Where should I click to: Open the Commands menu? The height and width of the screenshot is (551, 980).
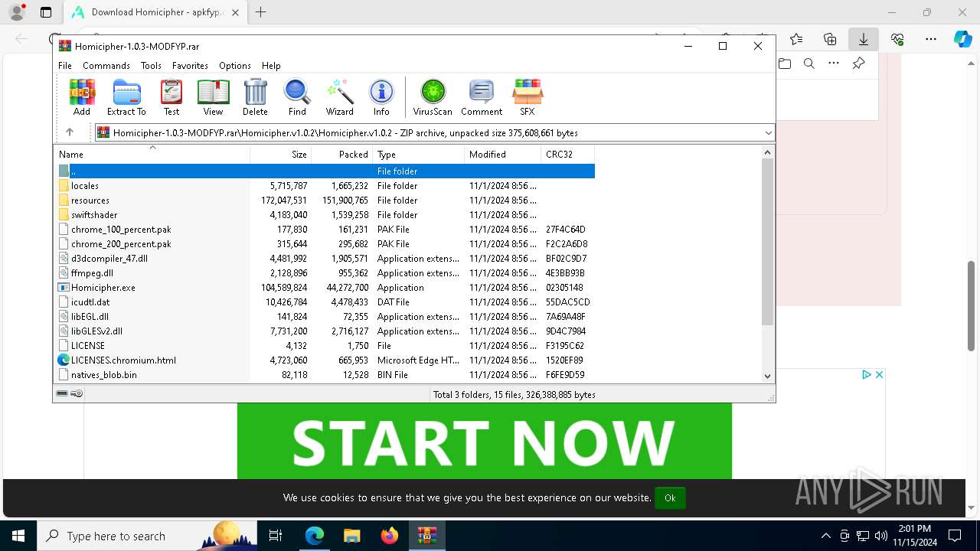coord(106,66)
